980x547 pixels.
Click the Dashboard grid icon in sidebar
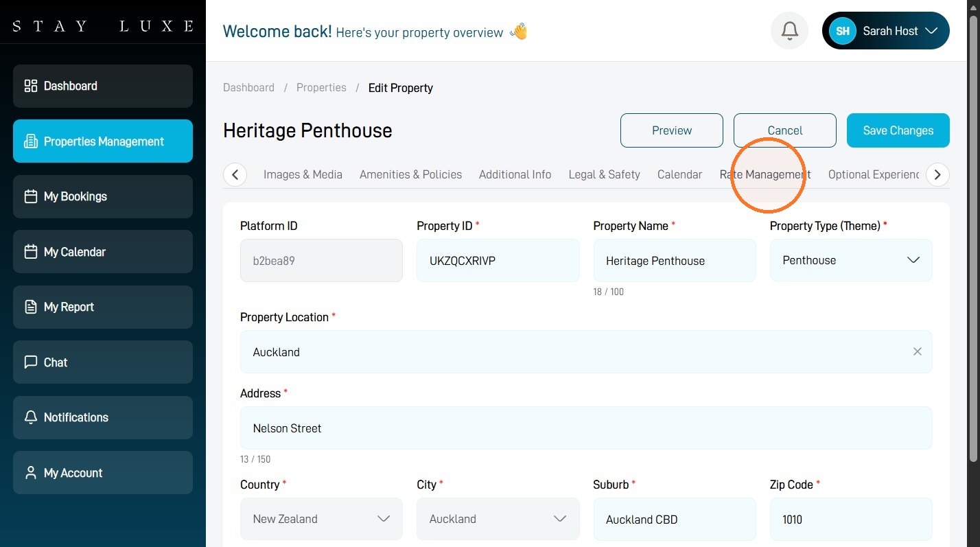point(31,86)
